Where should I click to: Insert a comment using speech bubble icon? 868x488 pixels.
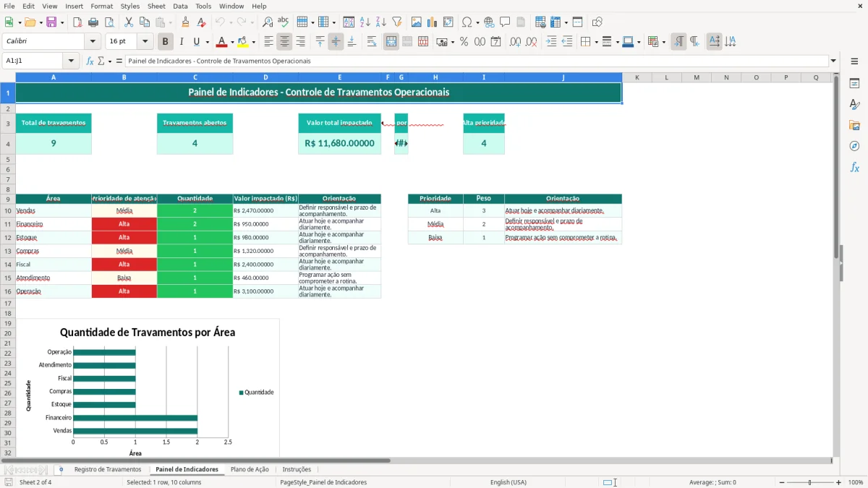click(505, 22)
